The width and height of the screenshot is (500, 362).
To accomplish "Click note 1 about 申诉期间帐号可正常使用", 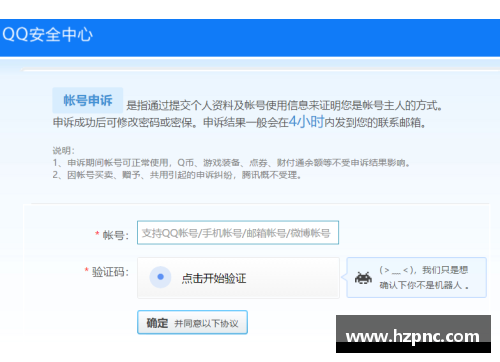I will pos(231,163).
